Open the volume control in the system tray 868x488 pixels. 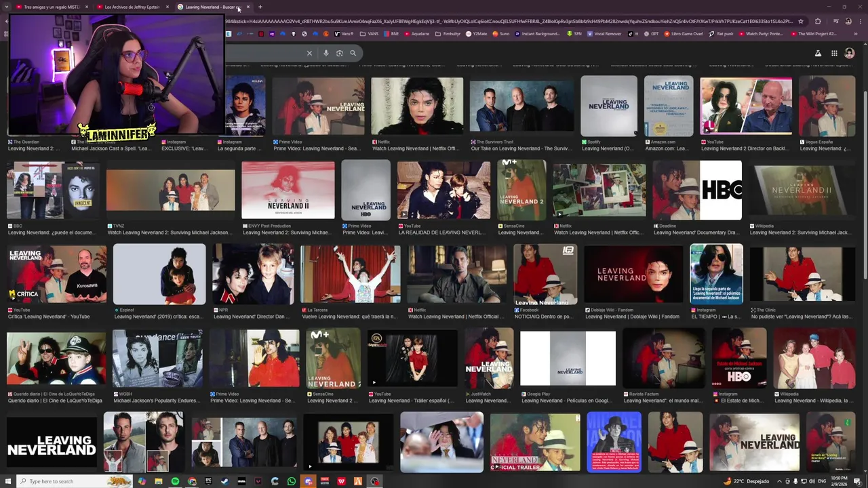[x=812, y=481]
